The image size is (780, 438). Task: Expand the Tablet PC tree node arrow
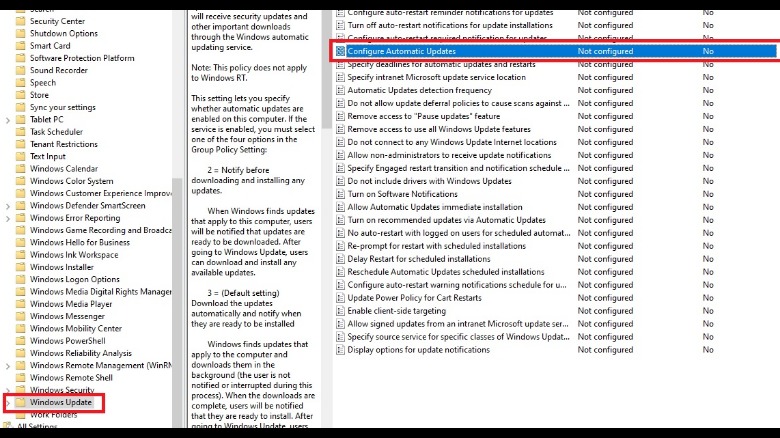click(x=7, y=120)
